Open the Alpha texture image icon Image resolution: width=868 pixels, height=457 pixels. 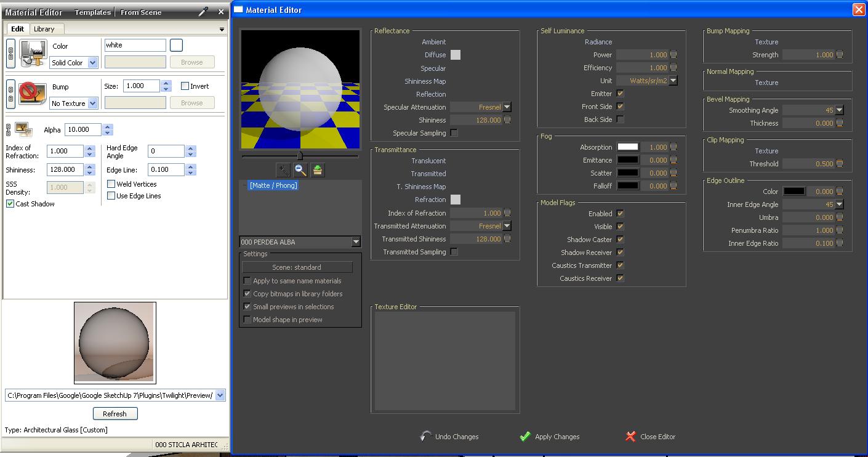[23, 129]
